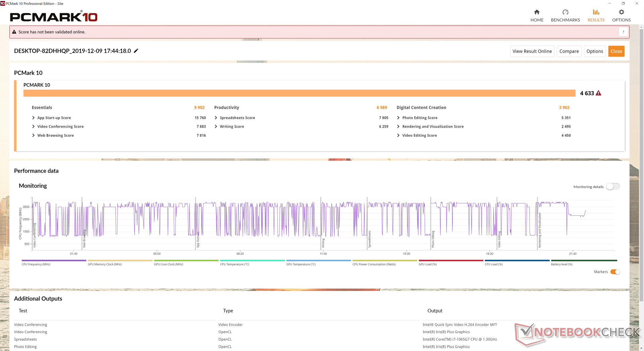Minimize the PCMark 10 window
The height and width of the screenshot is (351, 644).
(x=610, y=3)
